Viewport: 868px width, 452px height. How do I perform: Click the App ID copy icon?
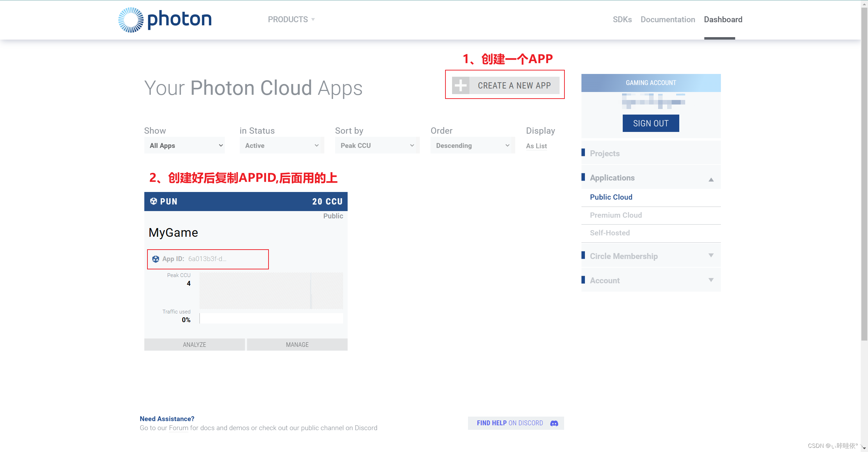pos(156,258)
